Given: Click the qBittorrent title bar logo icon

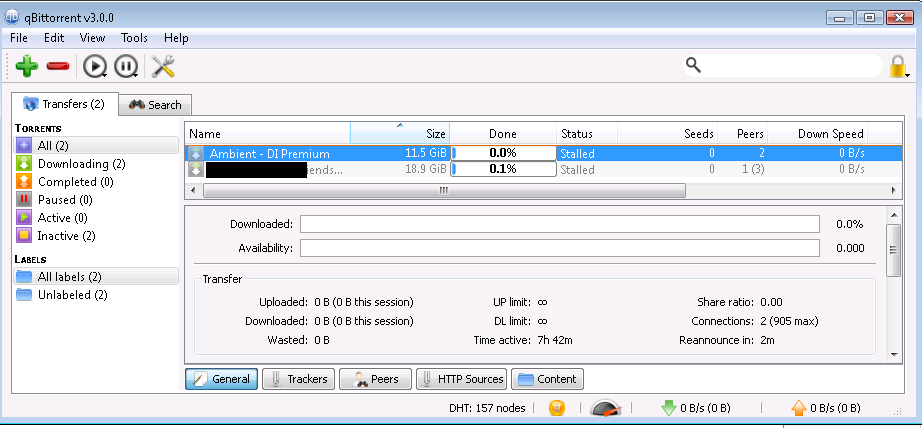Looking at the screenshot, I should pyautogui.click(x=12, y=17).
